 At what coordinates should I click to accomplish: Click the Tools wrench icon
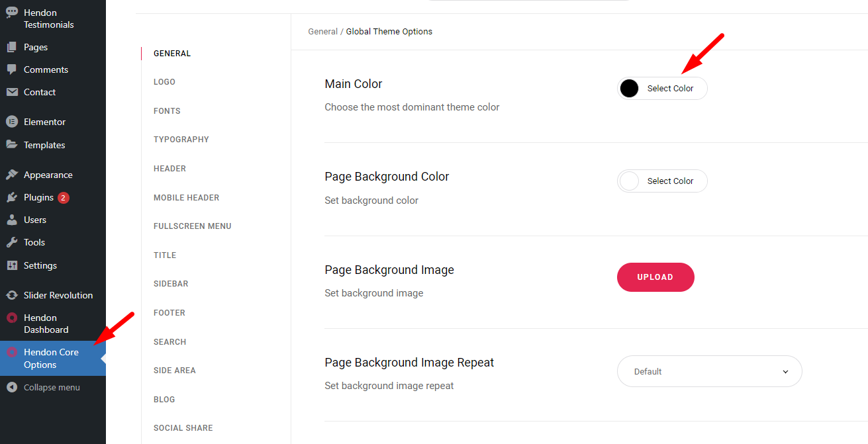click(x=12, y=242)
